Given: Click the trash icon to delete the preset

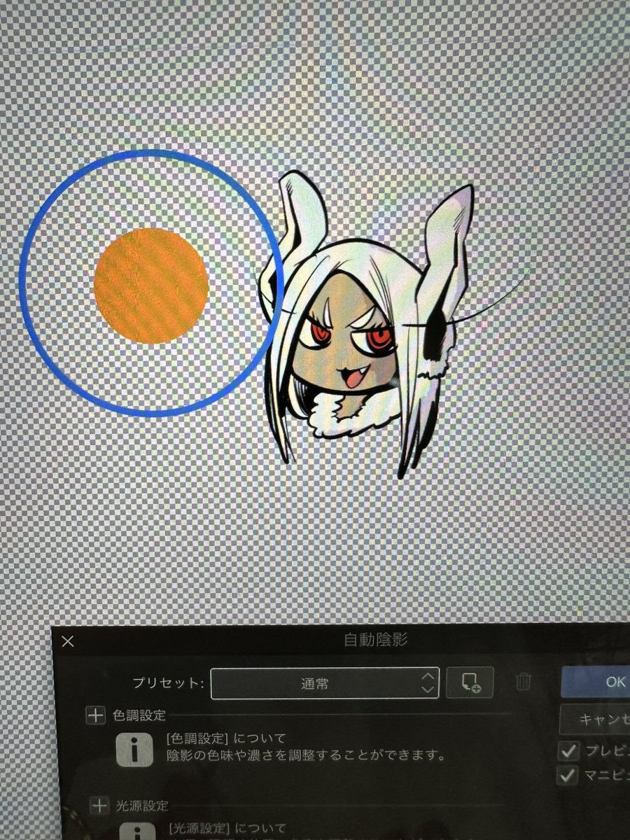Looking at the screenshot, I should coord(524,682).
